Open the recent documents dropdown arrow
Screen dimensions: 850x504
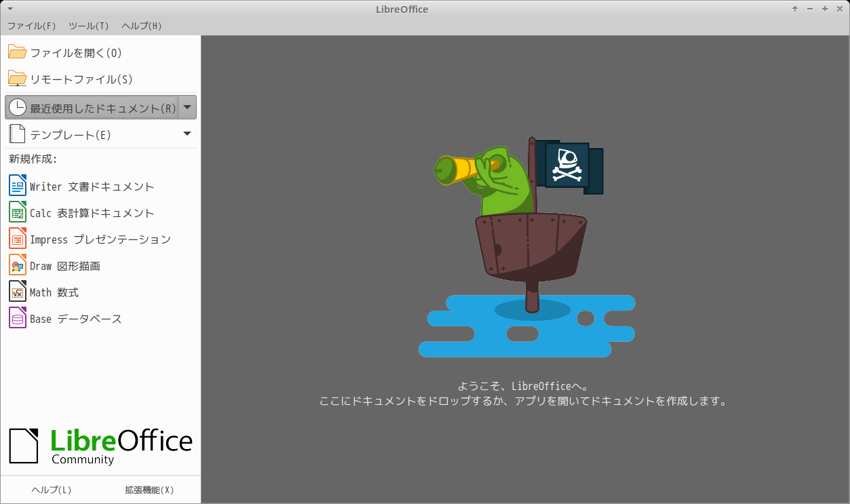[187, 107]
